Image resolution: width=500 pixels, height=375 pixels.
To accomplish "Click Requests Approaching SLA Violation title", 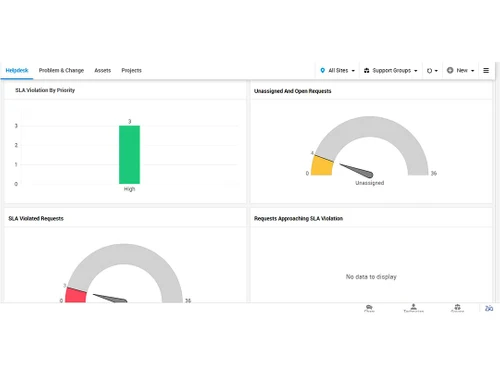I will click(x=298, y=219).
